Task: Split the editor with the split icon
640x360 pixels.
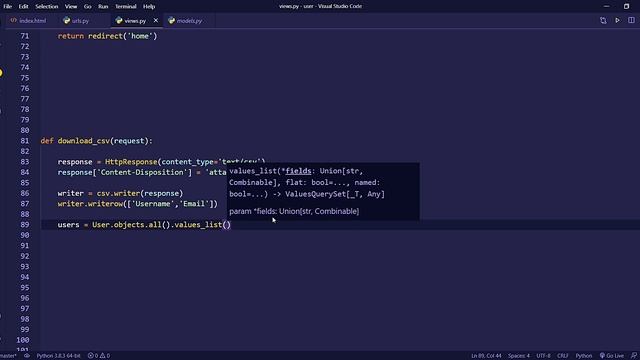Action: pos(631,20)
